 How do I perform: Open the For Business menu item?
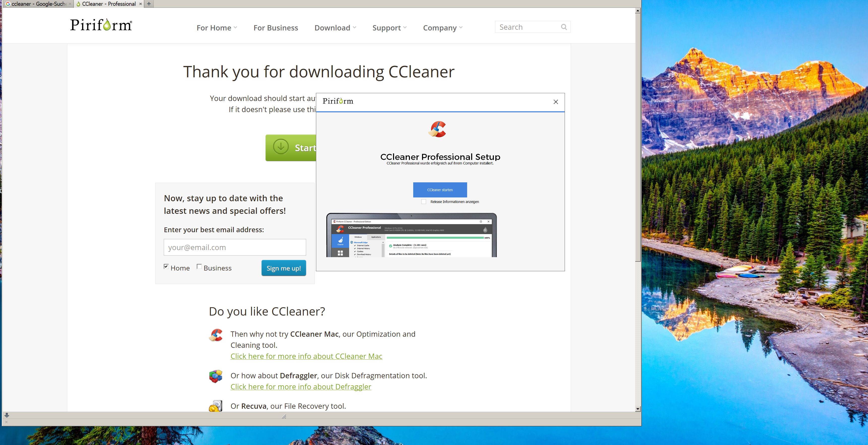click(276, 28)
